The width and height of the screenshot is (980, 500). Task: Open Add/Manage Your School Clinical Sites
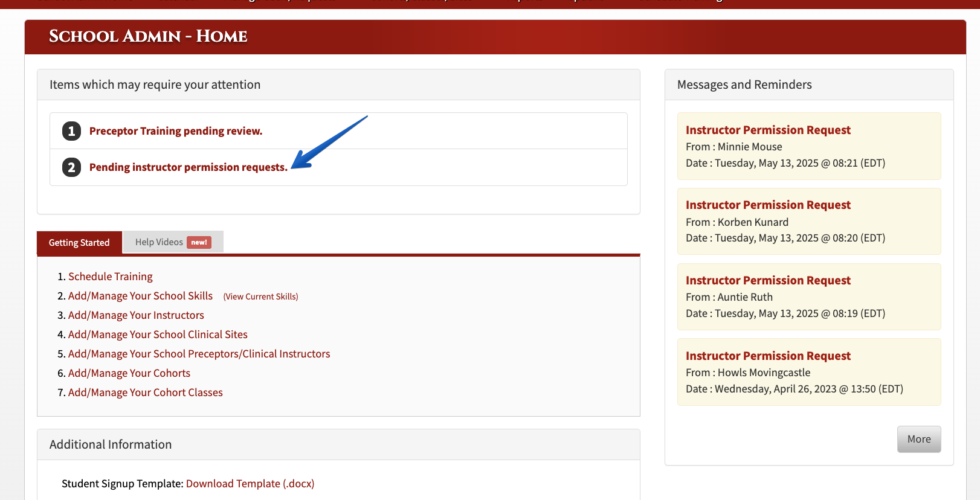[158, 335]
